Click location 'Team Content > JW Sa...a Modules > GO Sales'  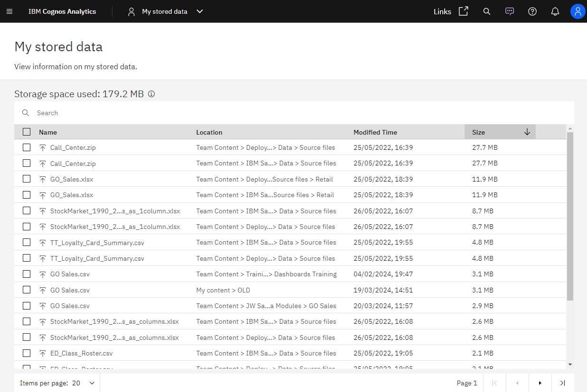[266, 306]
